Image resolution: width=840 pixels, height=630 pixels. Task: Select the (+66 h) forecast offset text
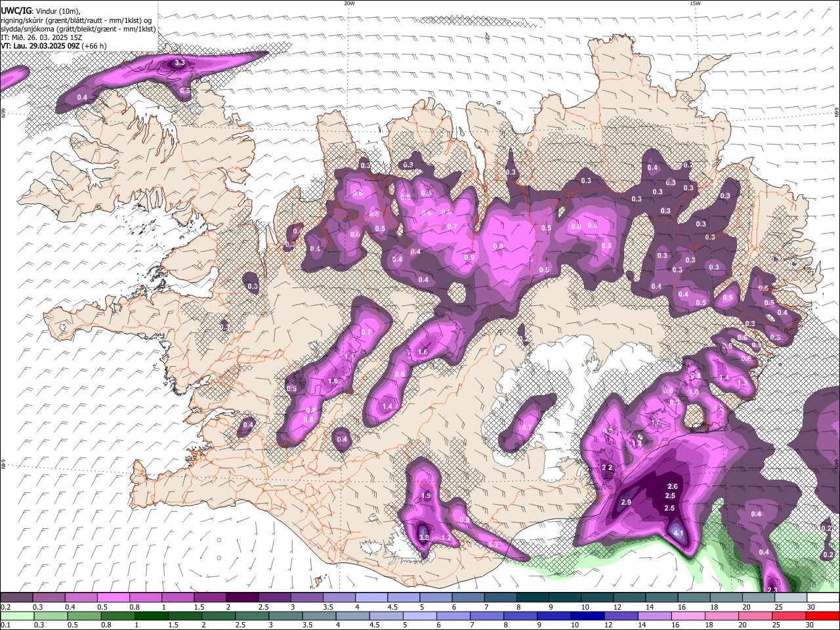(94, 46)
